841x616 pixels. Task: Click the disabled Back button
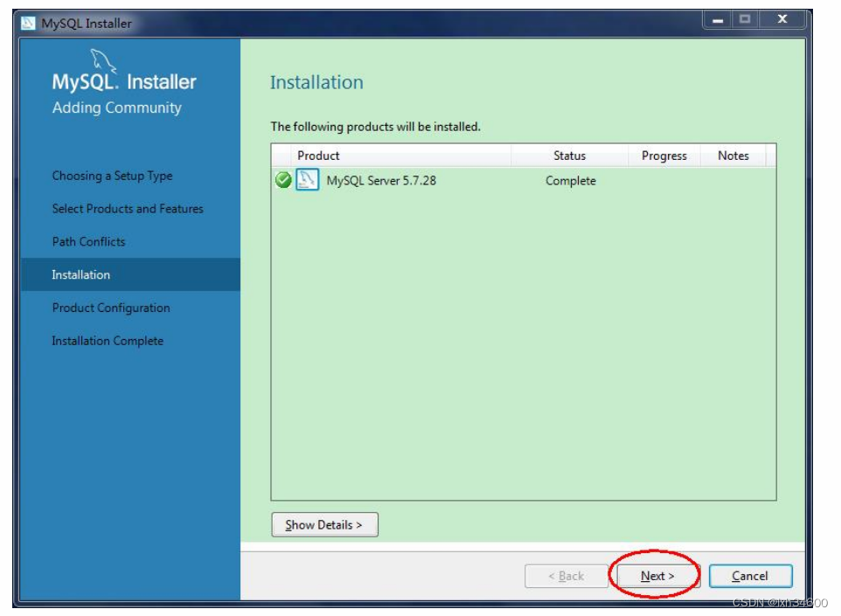[x=567, y=576]
